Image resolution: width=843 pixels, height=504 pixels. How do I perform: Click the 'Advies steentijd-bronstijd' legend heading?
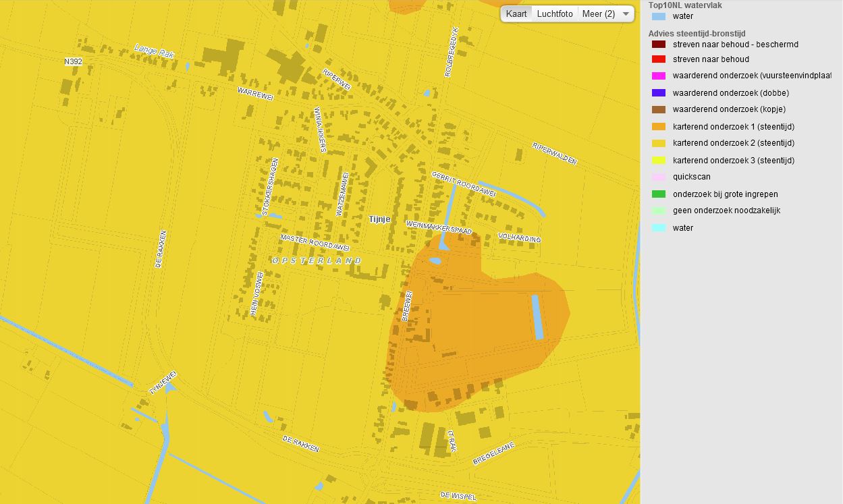click(697, 33)
